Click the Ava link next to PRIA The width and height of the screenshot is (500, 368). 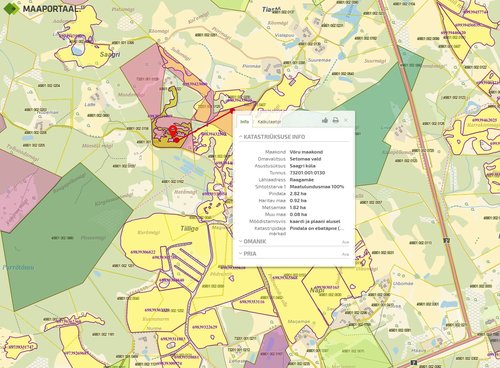coord(345,254)
